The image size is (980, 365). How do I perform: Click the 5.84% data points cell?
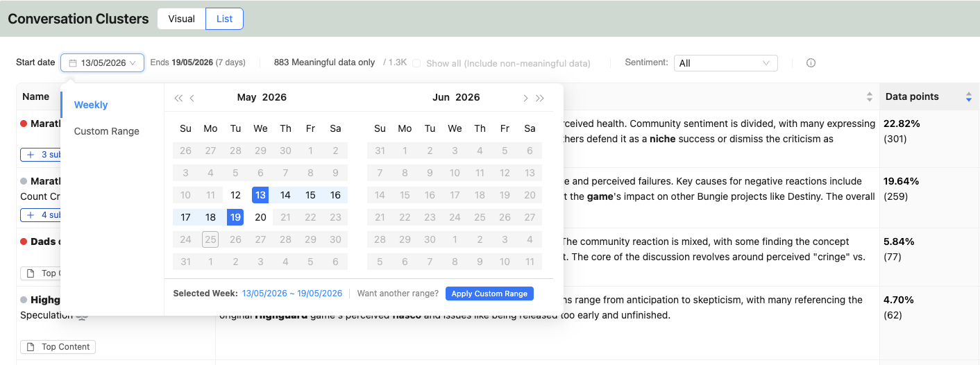929,257
